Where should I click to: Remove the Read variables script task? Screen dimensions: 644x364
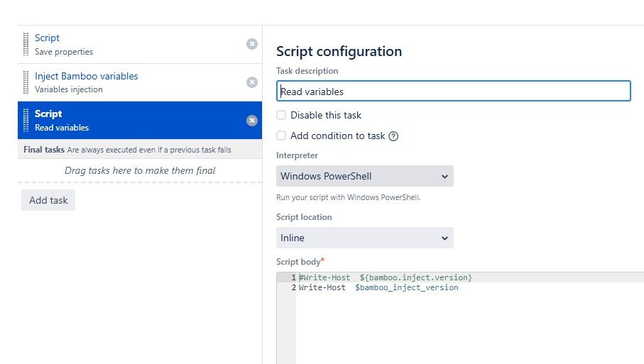tap(252, 120)
